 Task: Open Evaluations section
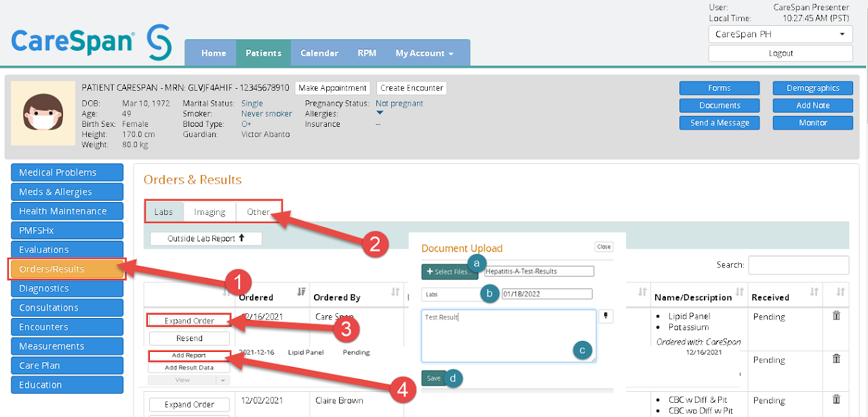[67, 250]
